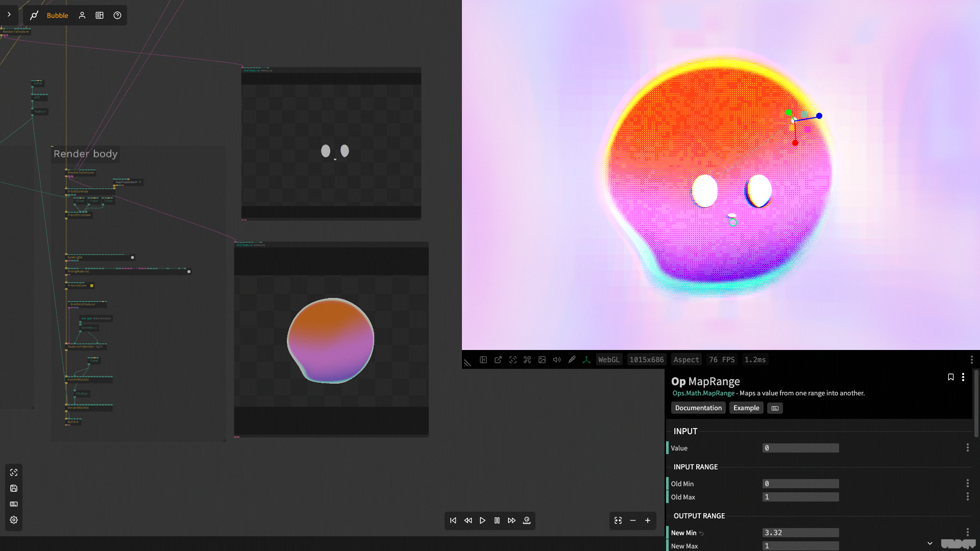Toggle transform gizmo helper icon

(586, 360)
